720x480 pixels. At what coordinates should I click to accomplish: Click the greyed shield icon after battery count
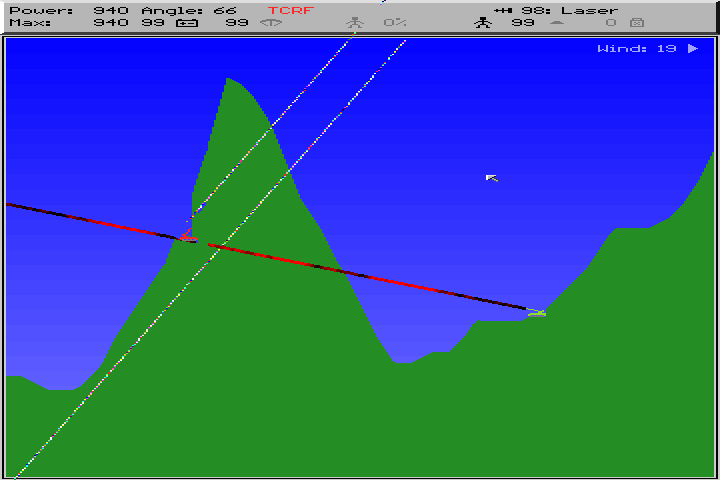pyautogui.click(x=270, y=22)
